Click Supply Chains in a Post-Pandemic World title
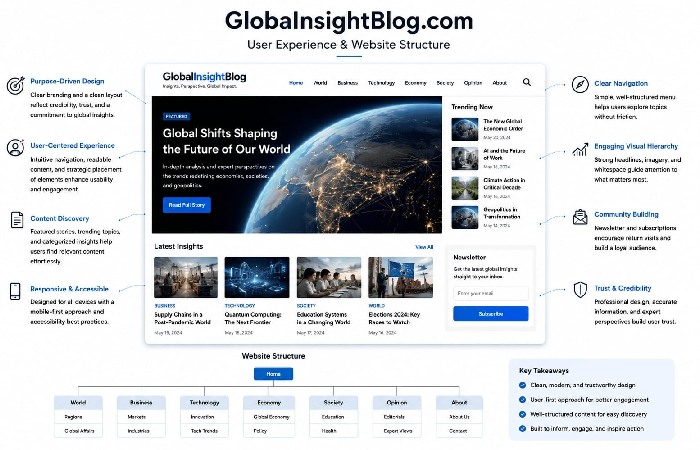This screenshot has width=700, height=450. [182, 318]
